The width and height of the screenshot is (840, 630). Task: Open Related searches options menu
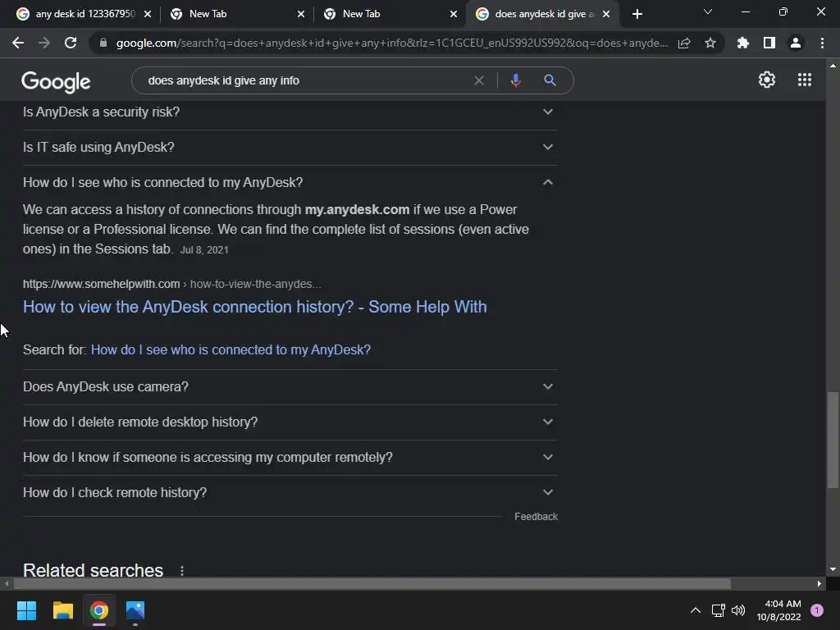(x=182, y=571)
